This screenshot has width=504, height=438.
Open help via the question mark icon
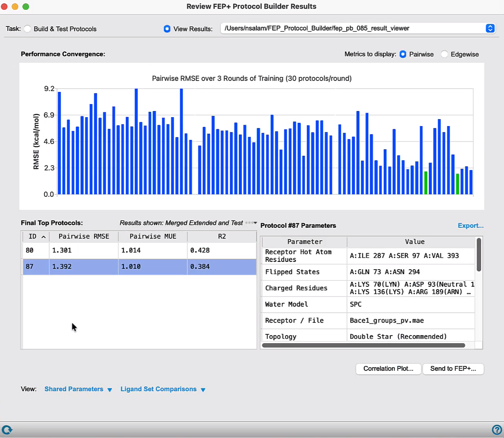click(497, 429)
